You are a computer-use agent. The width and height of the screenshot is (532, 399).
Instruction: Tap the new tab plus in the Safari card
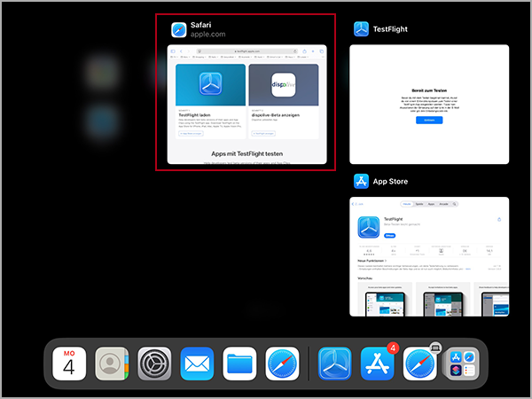point(313,51)
